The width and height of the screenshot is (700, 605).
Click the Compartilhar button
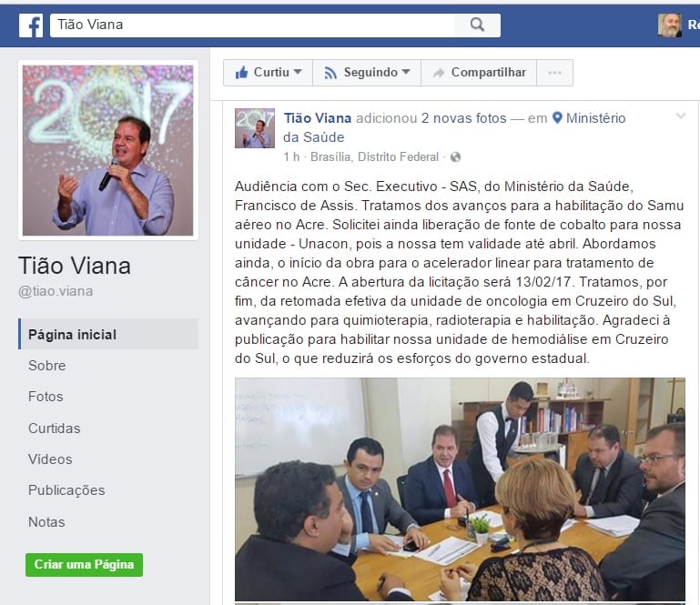[x=479, y=73]
